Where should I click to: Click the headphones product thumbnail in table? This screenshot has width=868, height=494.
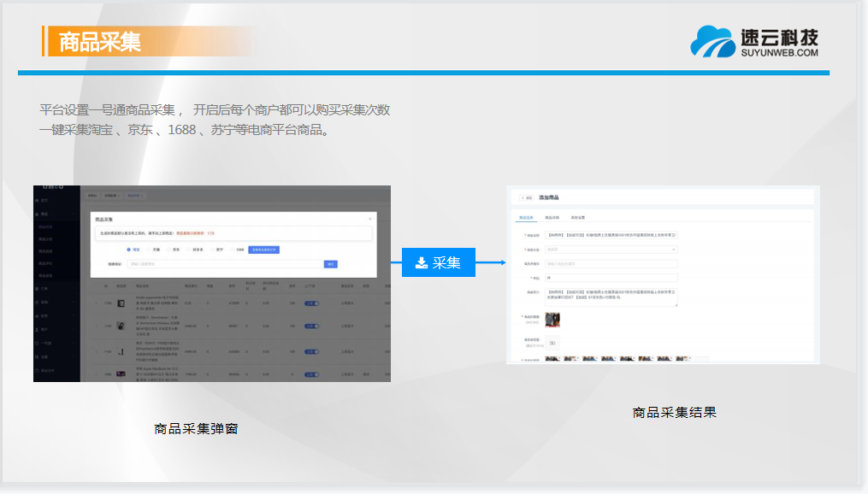(121, 327)
